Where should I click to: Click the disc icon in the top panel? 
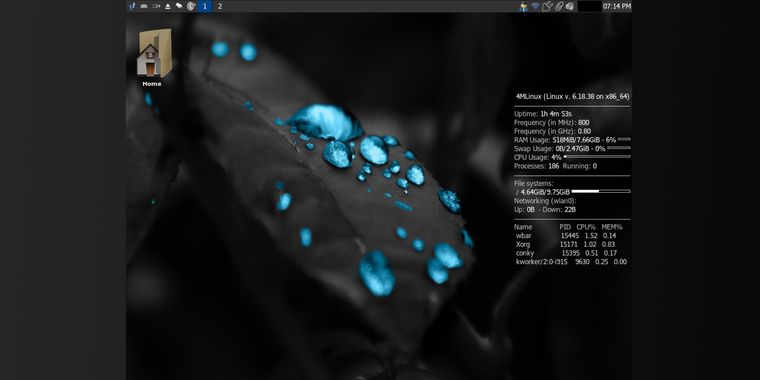click(191, 6)
